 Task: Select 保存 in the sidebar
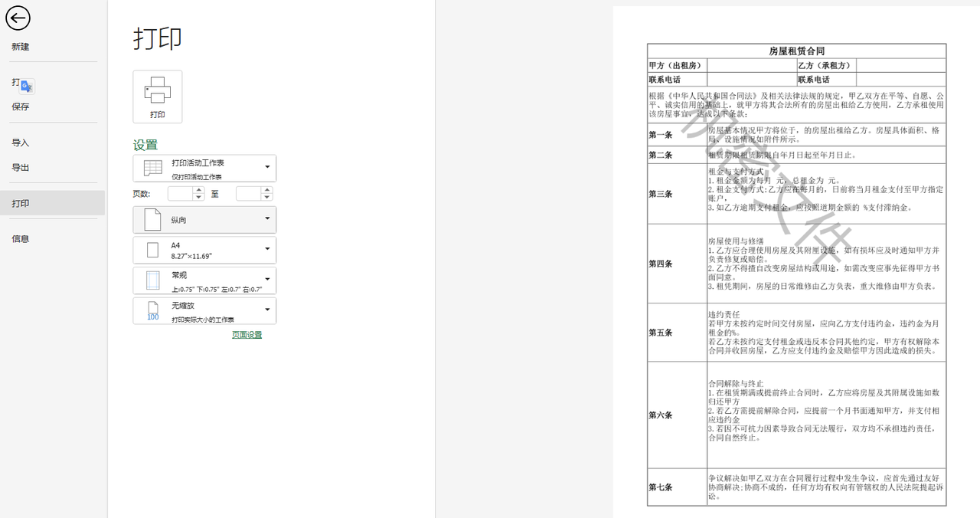click(21, 107)
